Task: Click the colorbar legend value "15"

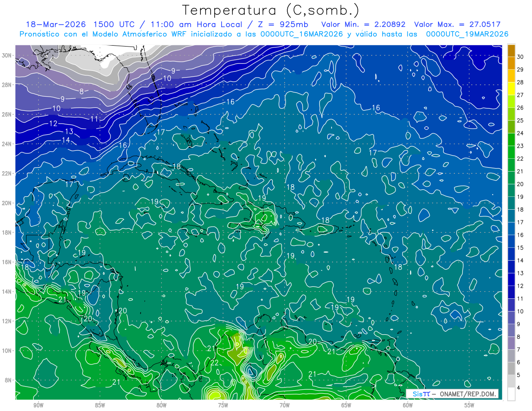Action: [520, 248]
